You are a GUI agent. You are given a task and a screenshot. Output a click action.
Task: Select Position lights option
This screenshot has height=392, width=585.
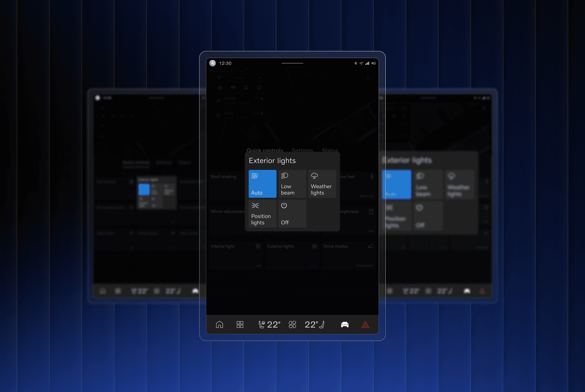pyautogui.click(x=262, y=213)
